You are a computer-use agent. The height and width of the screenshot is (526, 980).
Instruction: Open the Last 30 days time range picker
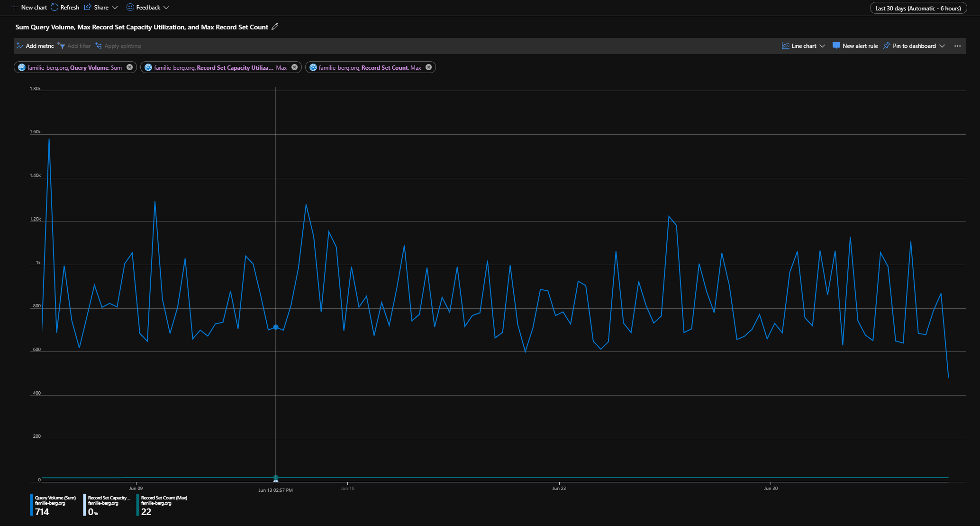[x=918, y=8]
